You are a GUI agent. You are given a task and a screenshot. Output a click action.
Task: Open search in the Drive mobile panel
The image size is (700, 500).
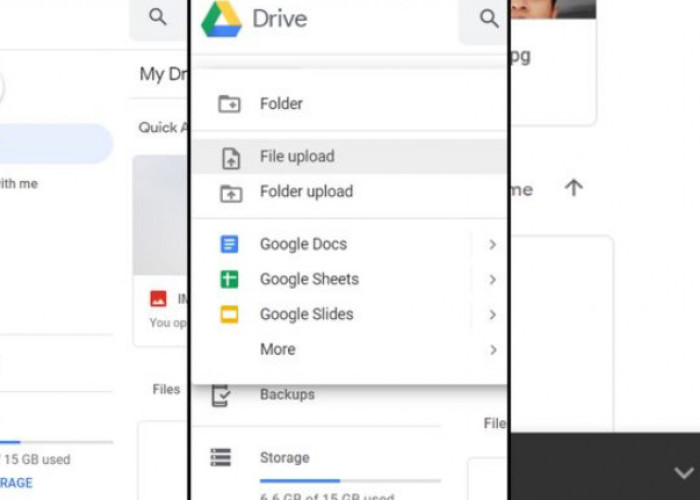click(x=489, y=19)
